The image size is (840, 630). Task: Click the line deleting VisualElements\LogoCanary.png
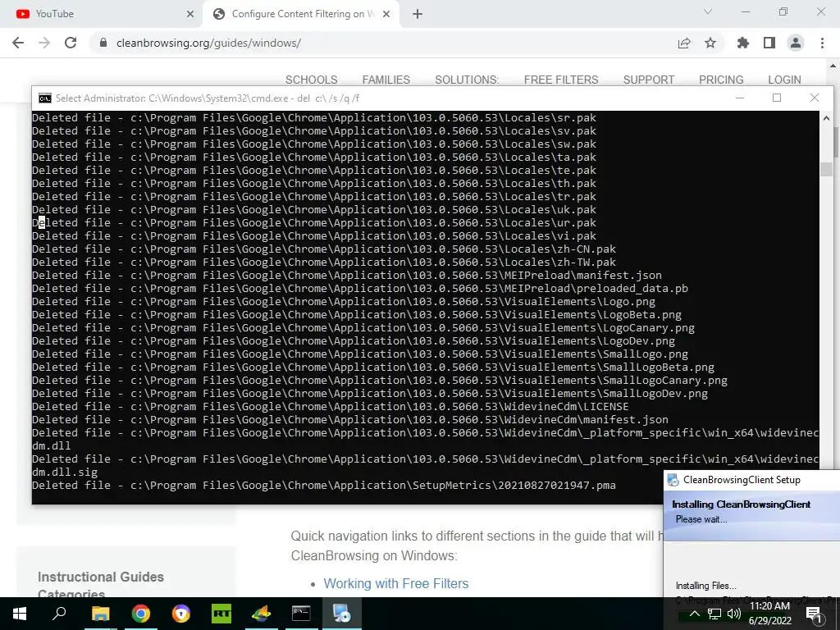coord(363,328)
